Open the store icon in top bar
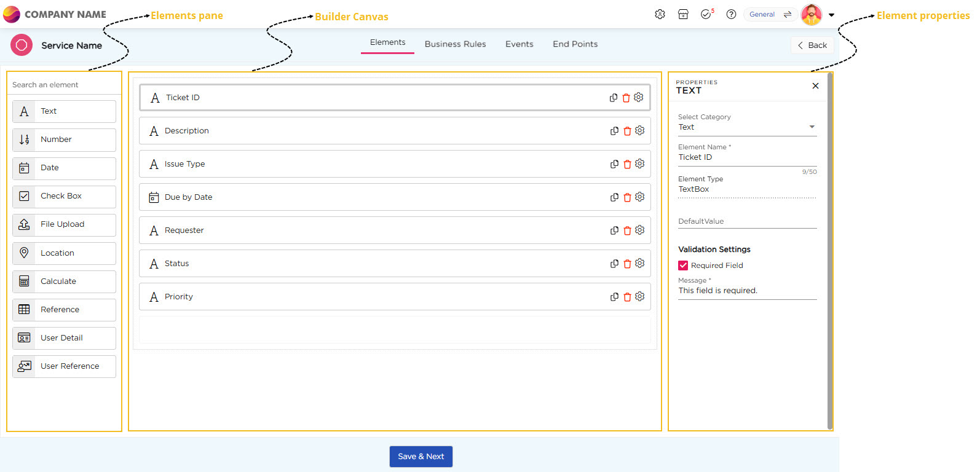Image resolution: width=980 pixels, height=472 pixels. click(683, 14)
